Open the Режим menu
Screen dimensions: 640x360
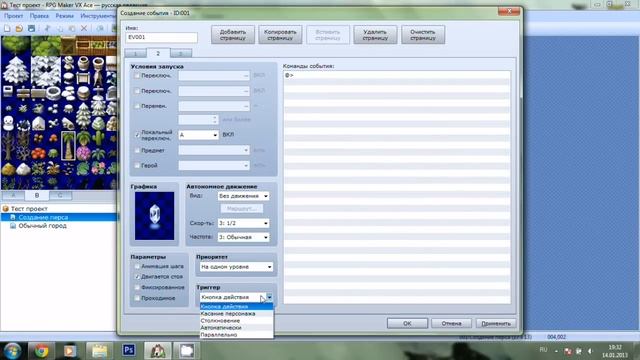64,16
